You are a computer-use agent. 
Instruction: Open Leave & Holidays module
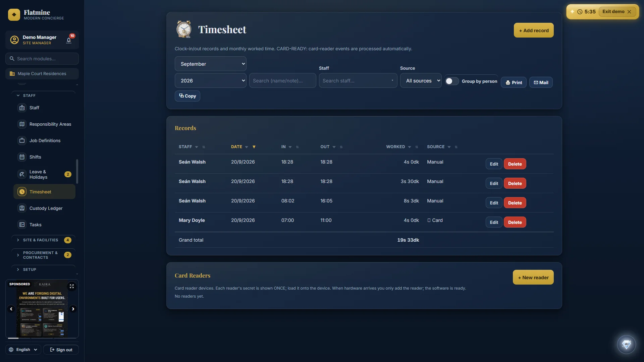pos(44,174)
